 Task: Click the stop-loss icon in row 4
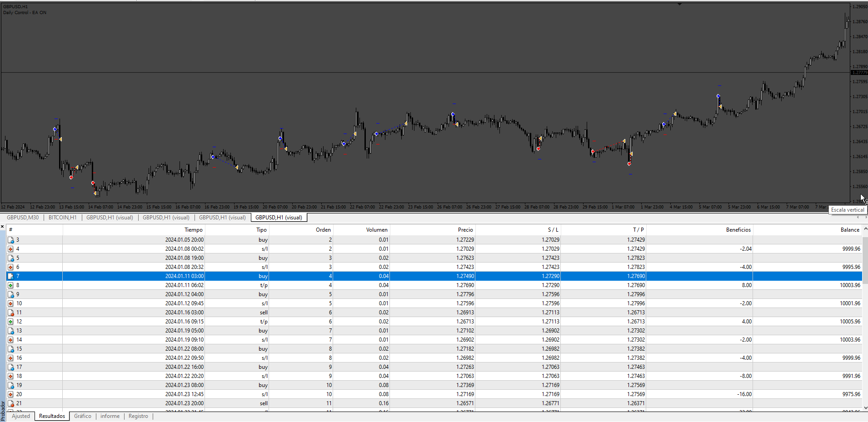(x=10, y=249)
